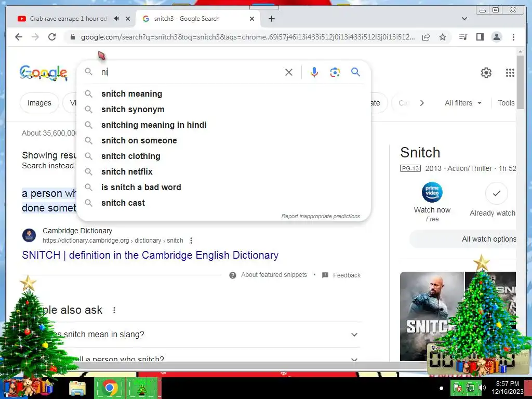Open Chrome profile avatar
This screenshot has width=532, height=399.
496,37
